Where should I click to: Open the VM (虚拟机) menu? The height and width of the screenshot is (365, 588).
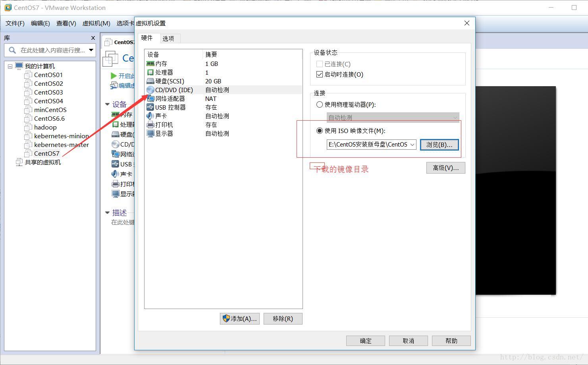[x=96, y=23]
